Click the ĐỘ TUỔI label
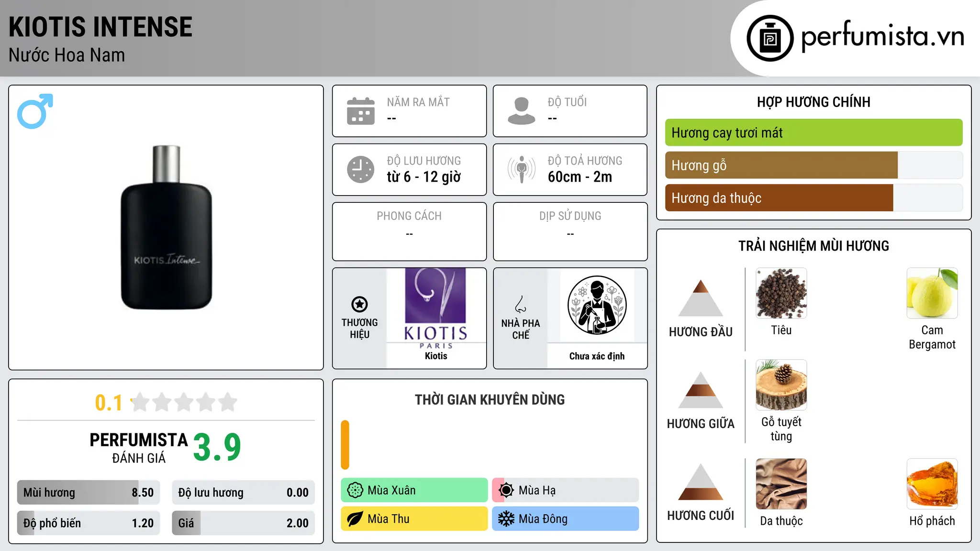Image resolution: width=980 pixels, height=551 pixels. [567, 102]
